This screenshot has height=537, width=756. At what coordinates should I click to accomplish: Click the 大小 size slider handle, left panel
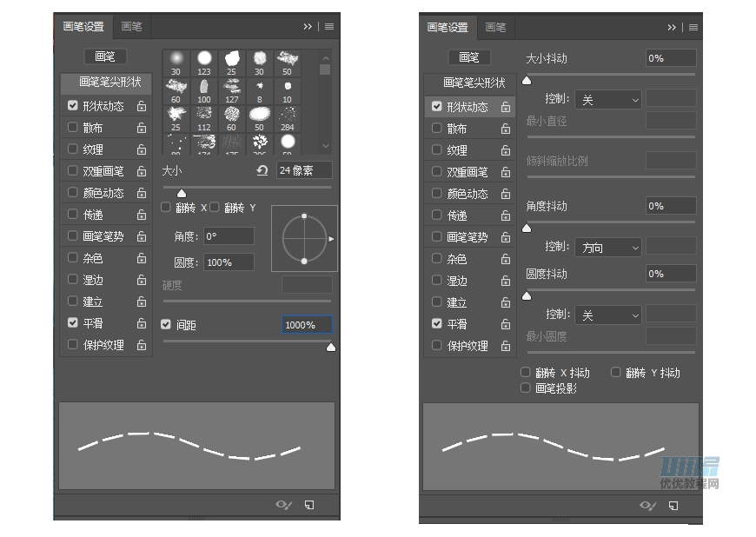[182, 193]
